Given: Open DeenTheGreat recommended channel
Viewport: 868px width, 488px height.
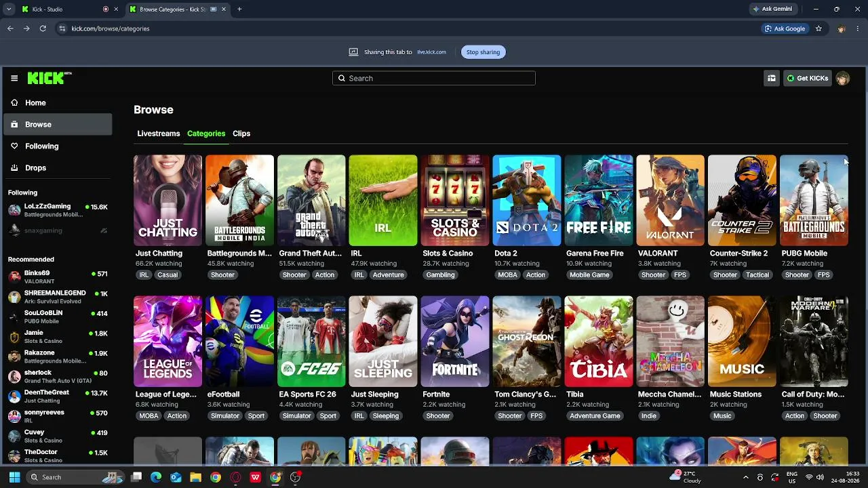Looking at the screenshot, I should tap(58, 396).
